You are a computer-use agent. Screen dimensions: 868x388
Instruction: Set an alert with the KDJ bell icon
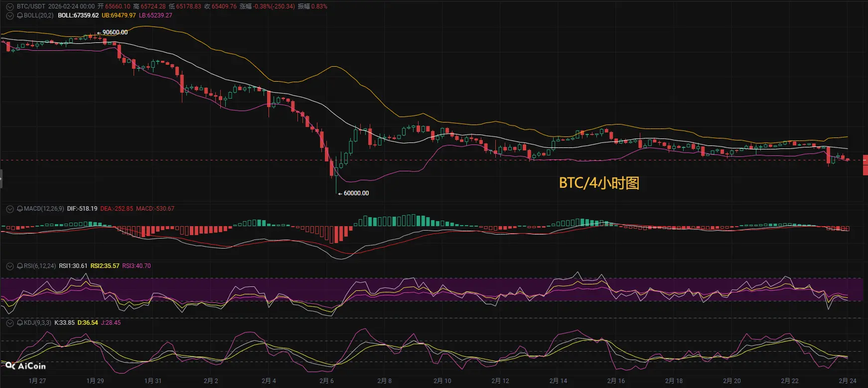tap(20, 323)
